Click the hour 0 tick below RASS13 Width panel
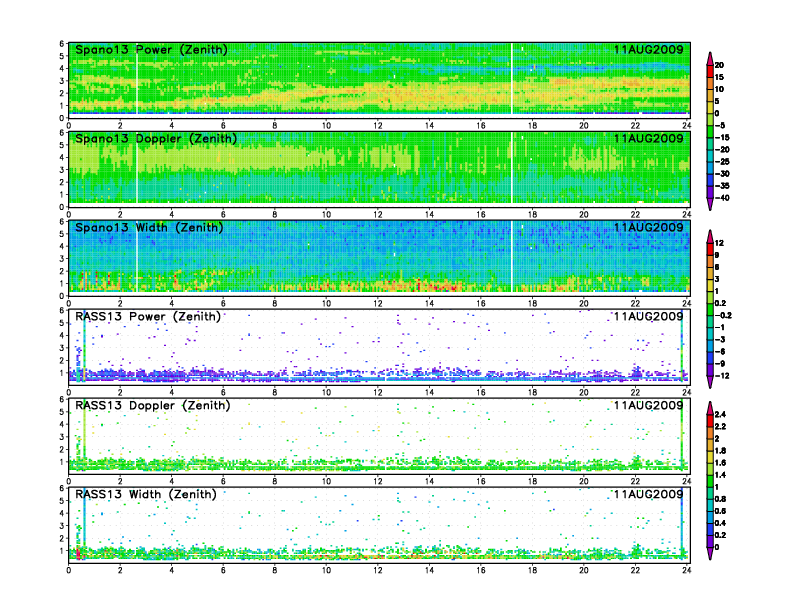 69,570
